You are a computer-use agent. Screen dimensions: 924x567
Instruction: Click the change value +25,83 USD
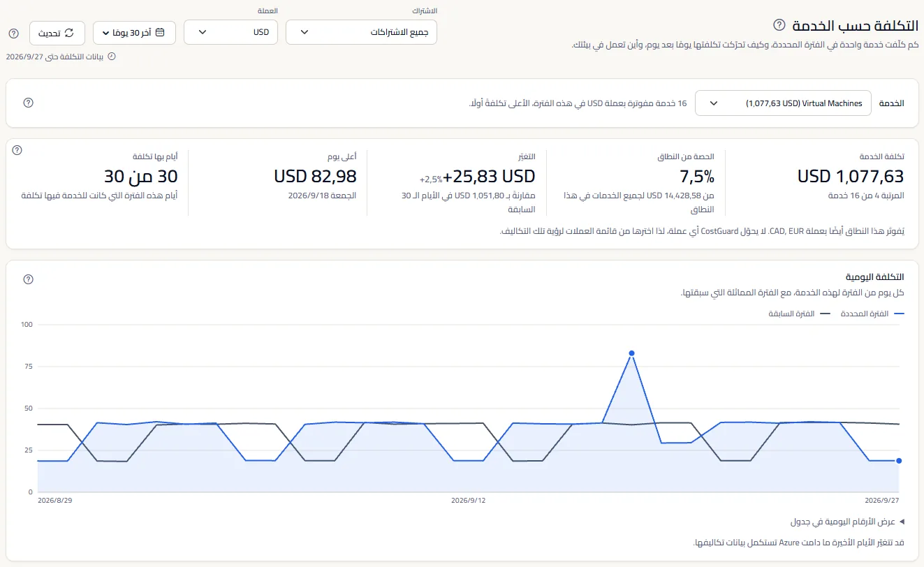[489, 176]
